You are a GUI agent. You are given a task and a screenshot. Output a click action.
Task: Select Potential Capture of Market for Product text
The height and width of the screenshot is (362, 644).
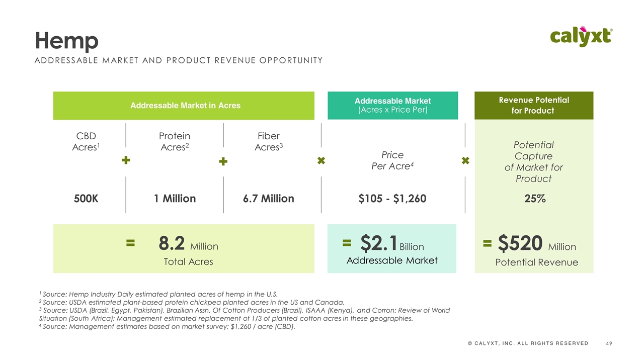pyautogui.click(x=534, y=162)
